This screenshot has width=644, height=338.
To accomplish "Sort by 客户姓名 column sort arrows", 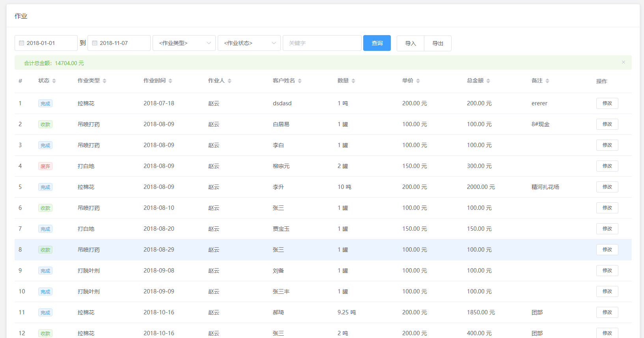I will click(300, 81).
